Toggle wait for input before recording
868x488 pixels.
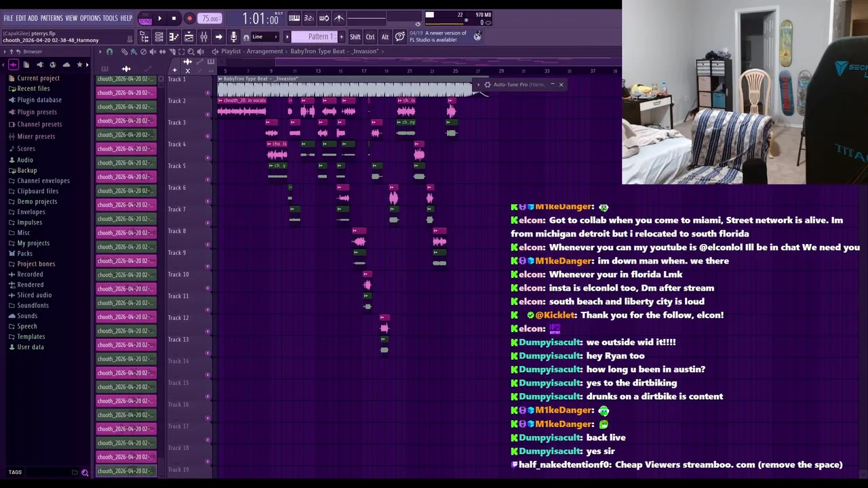(324, 18)
